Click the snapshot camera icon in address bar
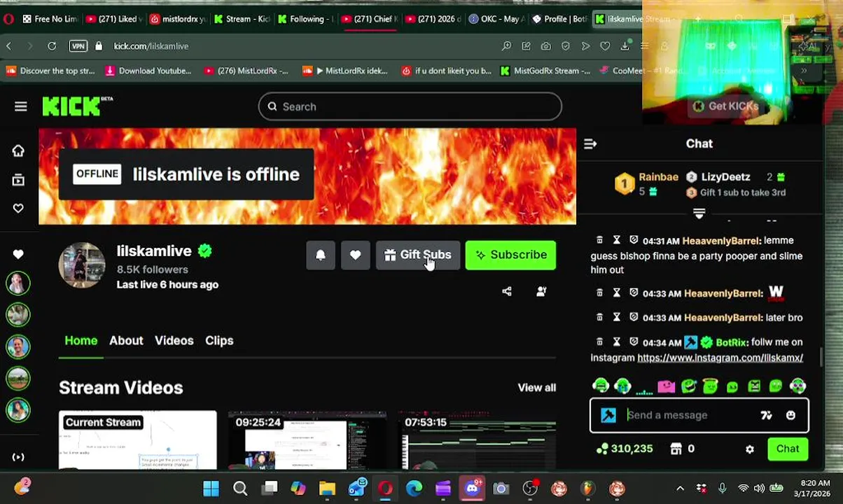The height and width of the screenshot is (504, 843). point(545,46)
